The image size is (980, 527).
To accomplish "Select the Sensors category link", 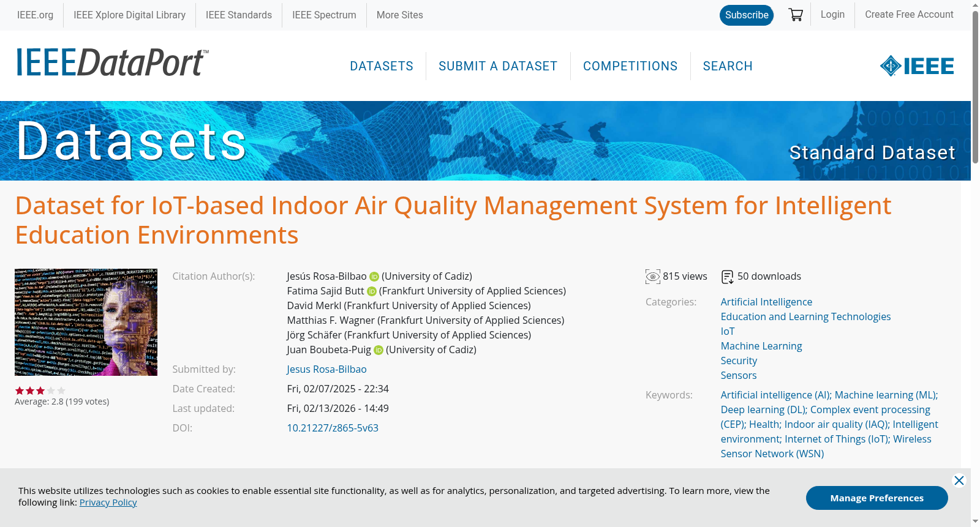I will pos(739,376).
